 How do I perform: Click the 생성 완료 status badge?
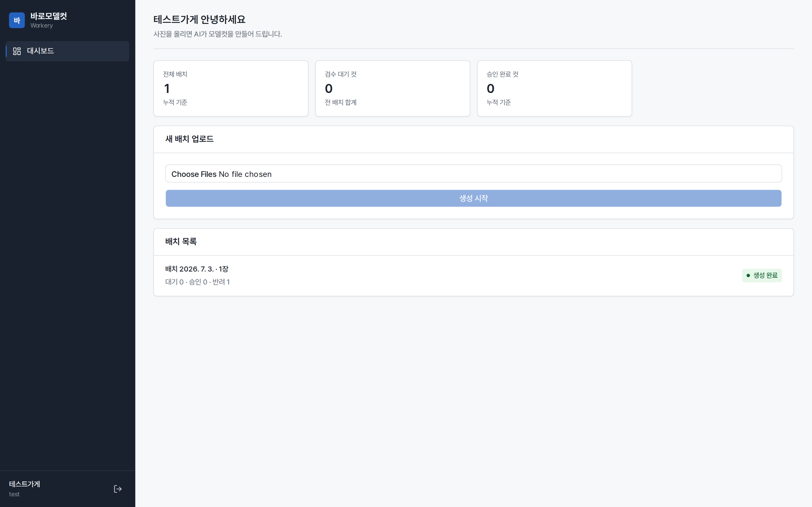click(x=762, y=275)
